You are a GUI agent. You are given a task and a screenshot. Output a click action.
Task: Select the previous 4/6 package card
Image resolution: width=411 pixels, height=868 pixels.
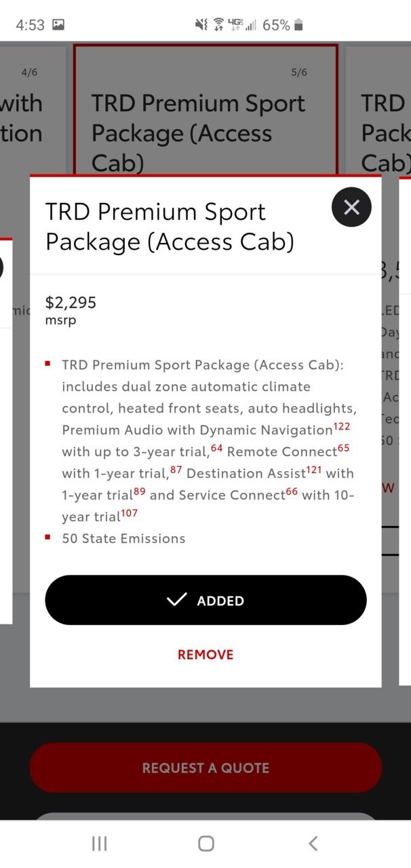click(32, 109)
